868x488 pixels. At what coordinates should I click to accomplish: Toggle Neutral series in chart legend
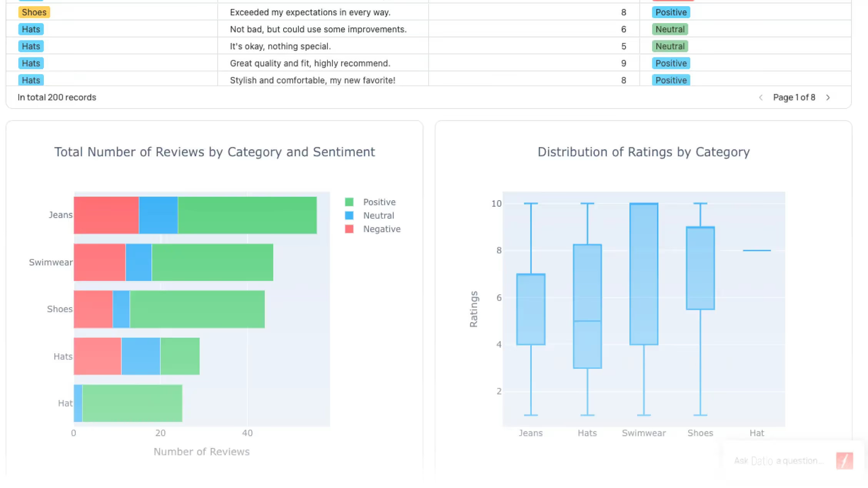369,216
